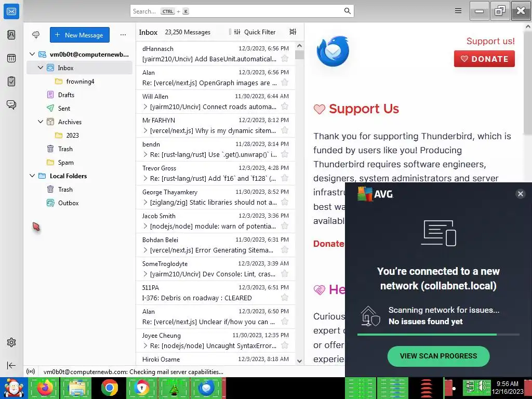Collapse the Archives folder subtree

point(41,122)
